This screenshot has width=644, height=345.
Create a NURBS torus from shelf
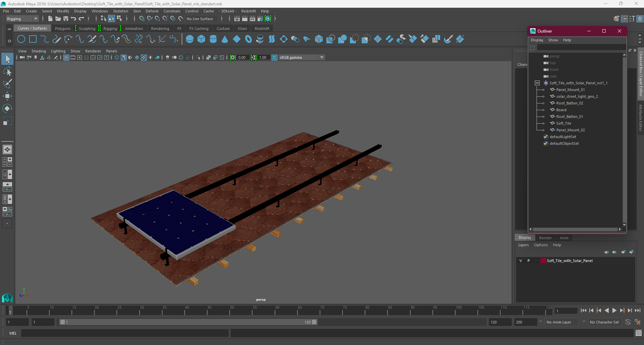(248, 39)
